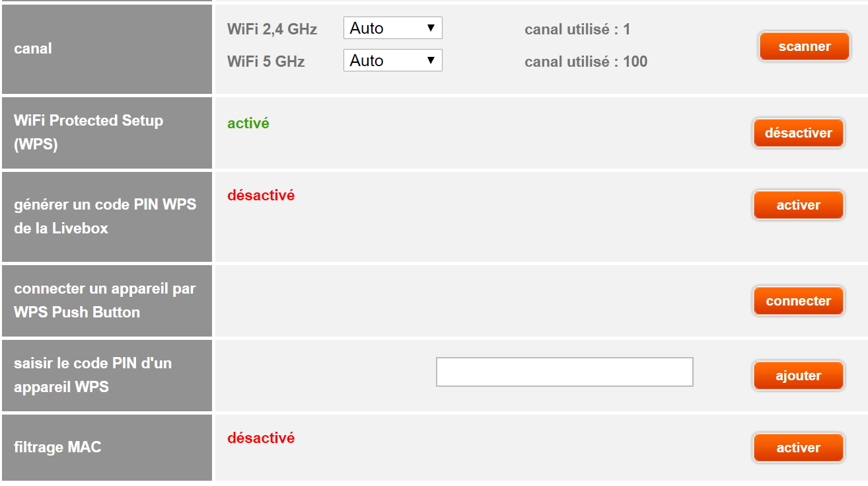This screenshot has width=868, height=486.
Task: Click the WiFi 5 GHz label
Action: tap(266, 62)
